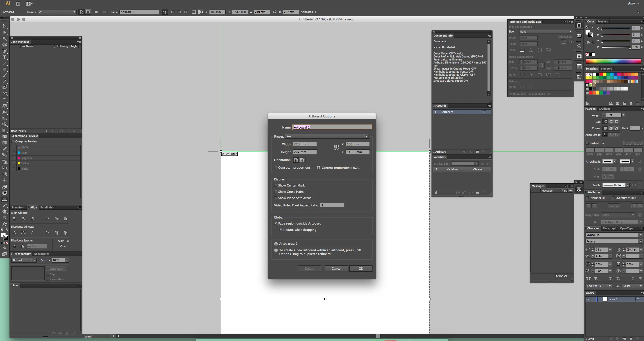
Task: Click OK in Artboard Options
Action: (361, 268)
